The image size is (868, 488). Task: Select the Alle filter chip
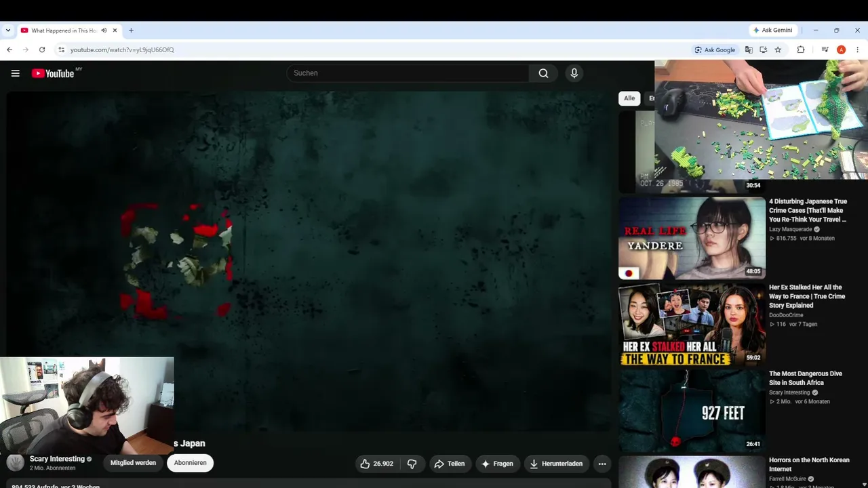(x=629, y=98)
